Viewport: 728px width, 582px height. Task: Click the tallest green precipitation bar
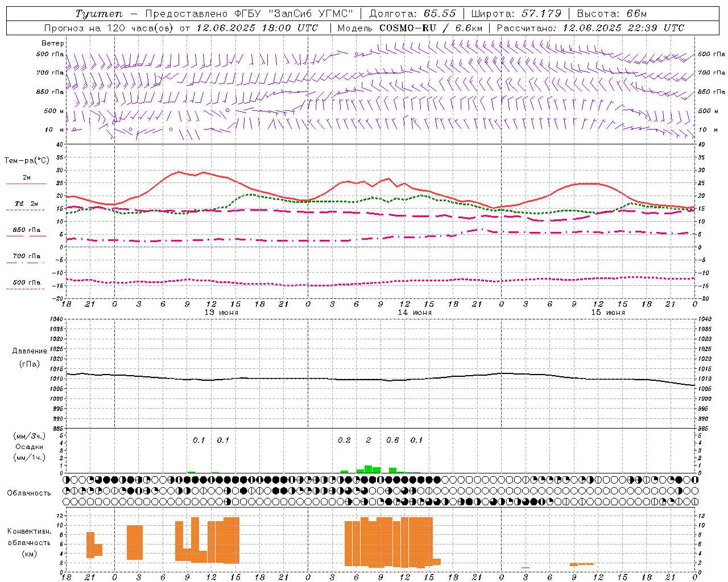[369, 469]
